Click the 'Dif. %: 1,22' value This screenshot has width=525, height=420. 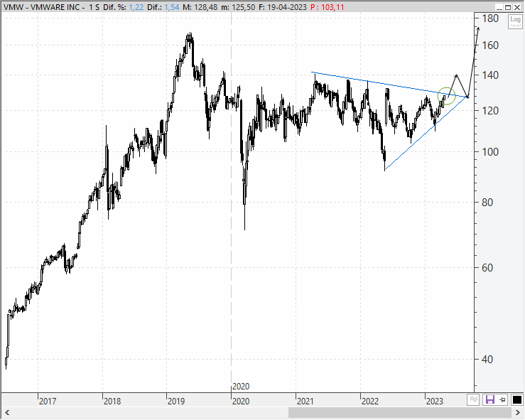tap(123, 7)
